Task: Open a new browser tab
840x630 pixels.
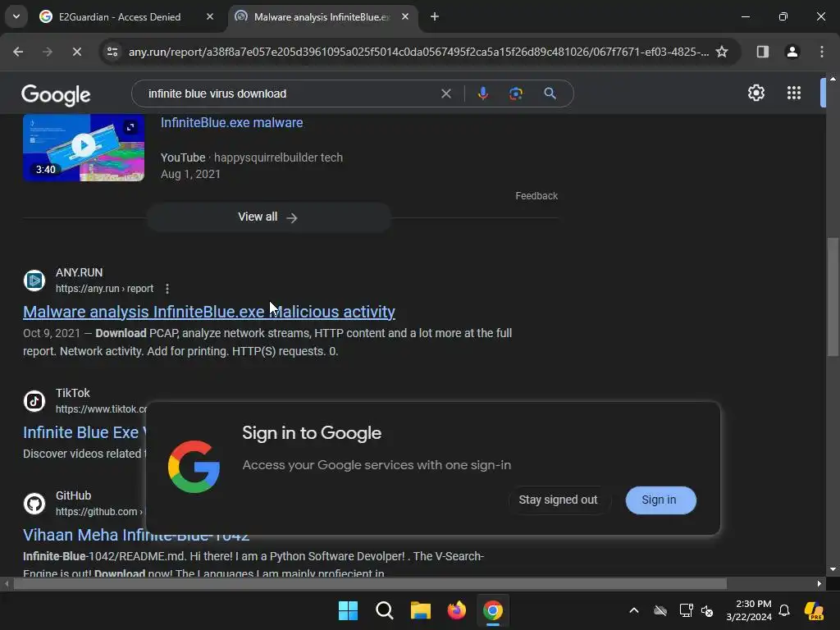Action: (x=435, y=16)
